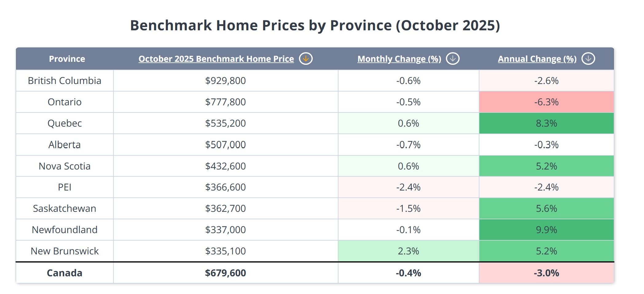
Task: Select the Alberta province cell
Action: click(x=65, y=145)
